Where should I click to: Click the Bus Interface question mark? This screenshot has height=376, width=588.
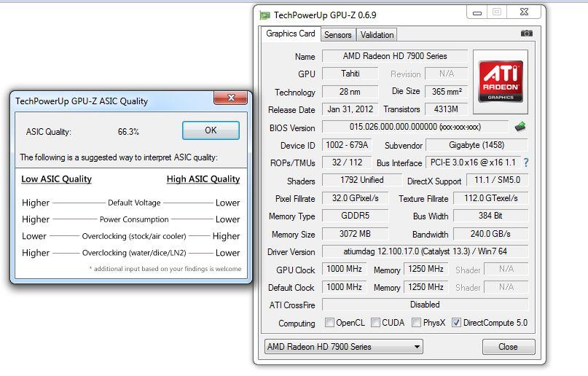click(x=526, y=162)
